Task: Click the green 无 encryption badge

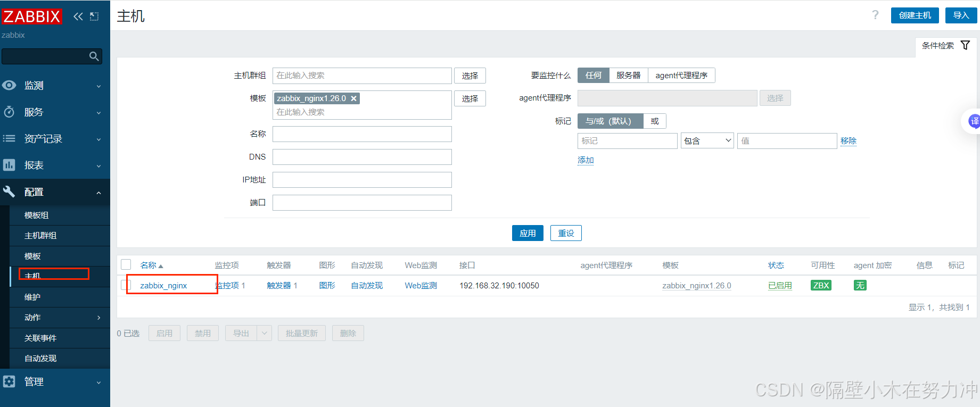Action: tap(860, 286)
